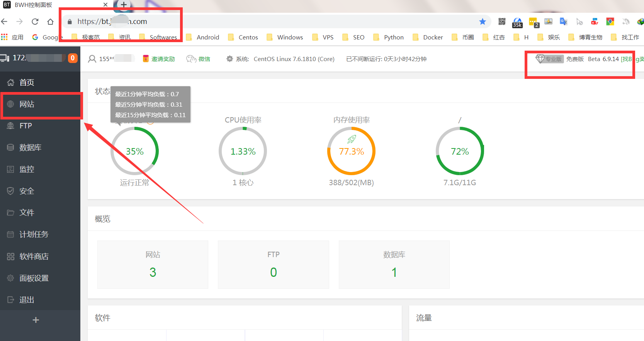Screen dimensions: 644x341
Task: Open the 博青生物 bookmark folder
Action: click(586, 37)
